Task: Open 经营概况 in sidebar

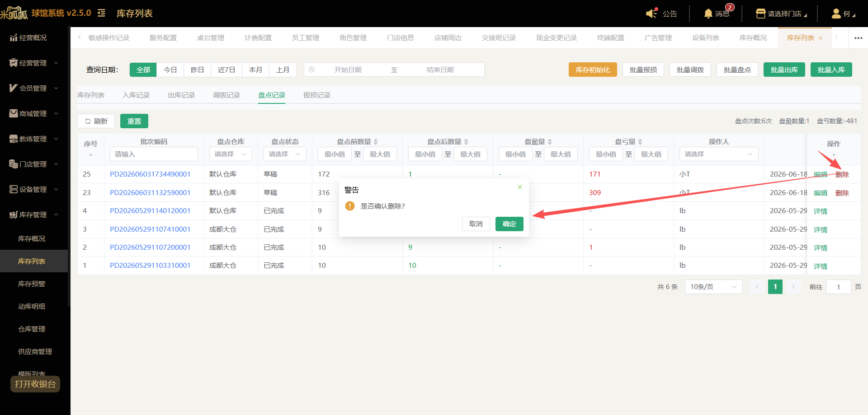Action: tap(34, 38)
